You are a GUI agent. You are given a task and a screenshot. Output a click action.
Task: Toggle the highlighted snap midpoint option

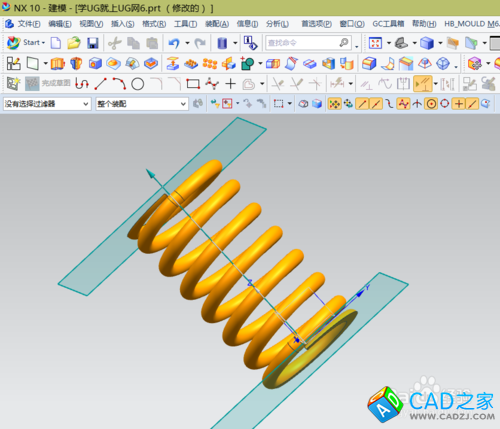click(x=376, y=104)
